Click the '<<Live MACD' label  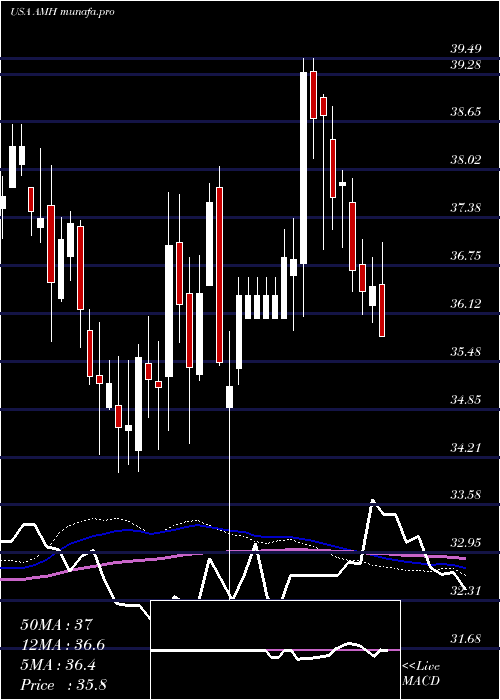tap(421, 674)
